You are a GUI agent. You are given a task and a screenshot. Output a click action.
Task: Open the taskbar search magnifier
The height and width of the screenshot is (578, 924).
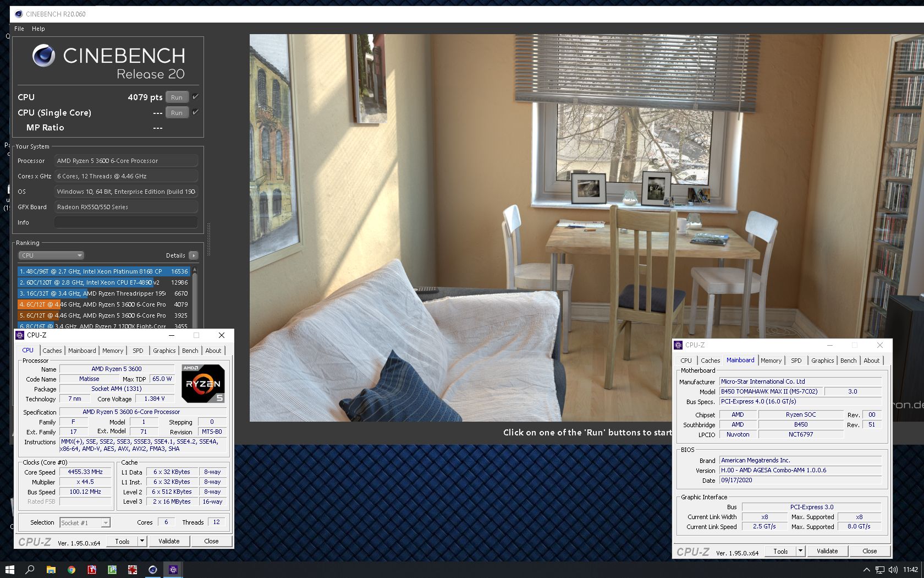click(x=30, y=570)
